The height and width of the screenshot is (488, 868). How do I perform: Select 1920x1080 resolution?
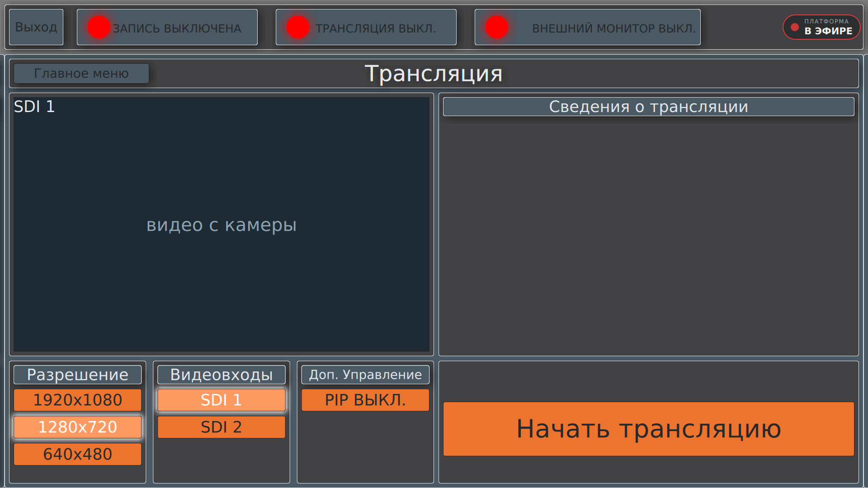[x=78, y=400]
